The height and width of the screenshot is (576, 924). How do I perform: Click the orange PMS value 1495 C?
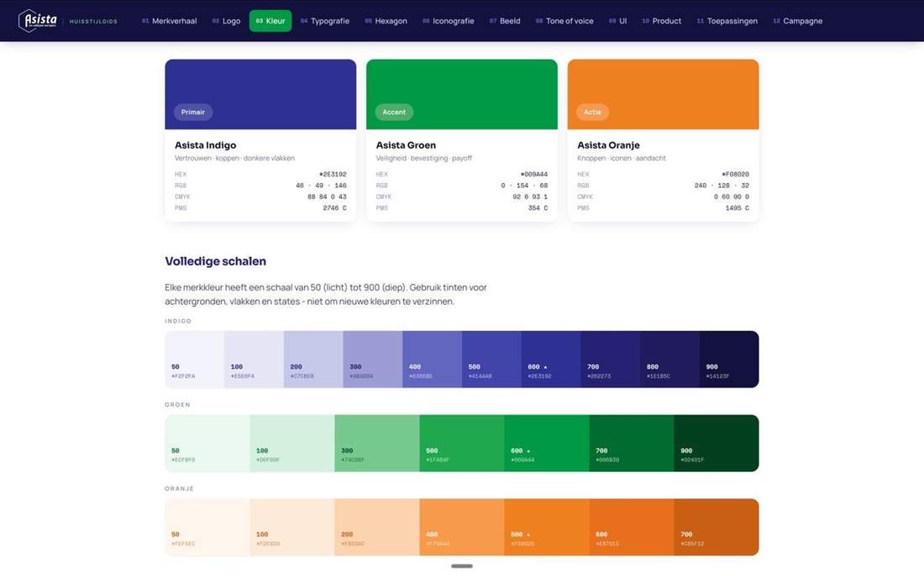tap(738, 208)
